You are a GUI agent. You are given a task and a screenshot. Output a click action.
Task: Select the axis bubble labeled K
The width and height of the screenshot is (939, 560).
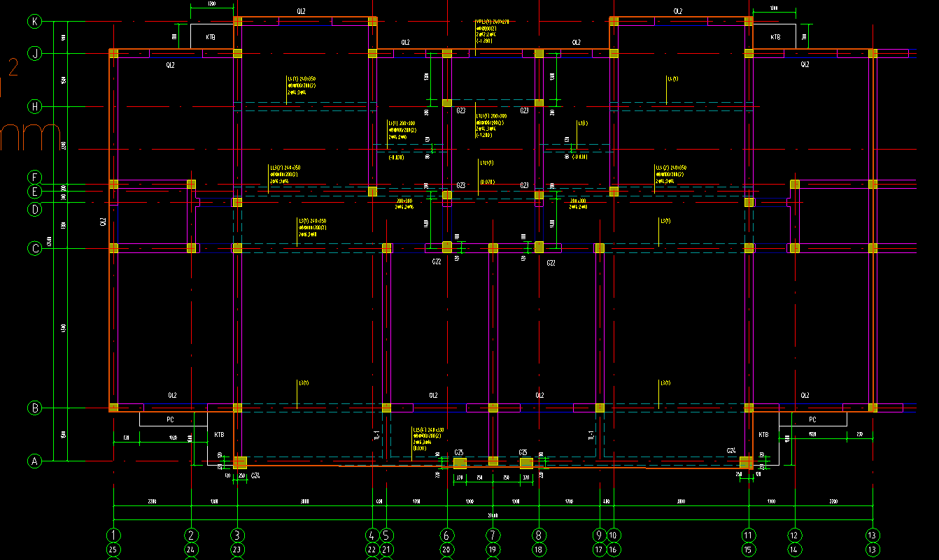pos(34,22)
